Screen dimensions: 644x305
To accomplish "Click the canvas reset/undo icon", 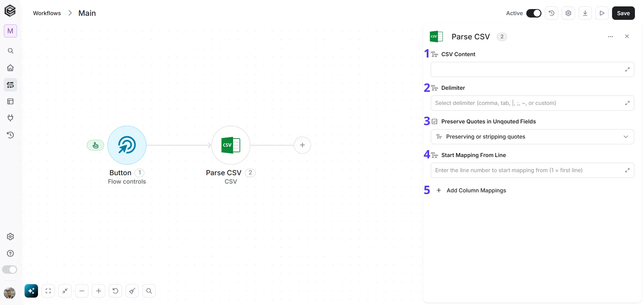I will (115, 291).
